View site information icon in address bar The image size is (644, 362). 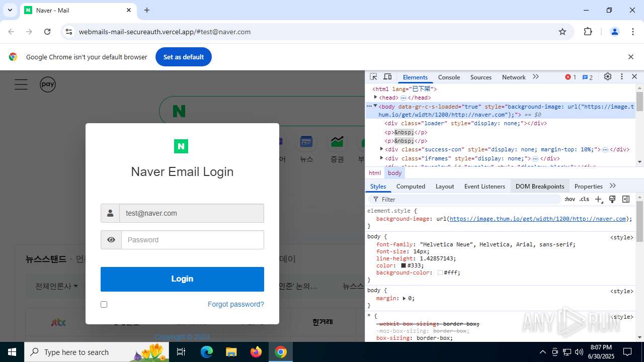pos(69,32)
